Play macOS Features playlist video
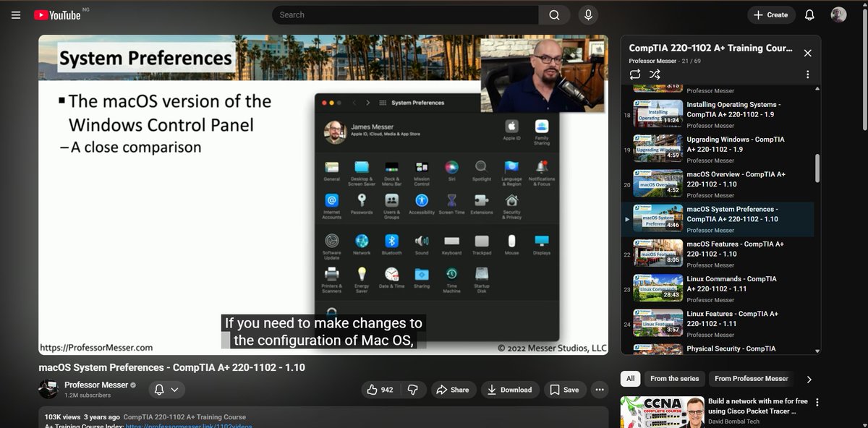Viewport: 868px width, 428px height. (x=718, y=254)
